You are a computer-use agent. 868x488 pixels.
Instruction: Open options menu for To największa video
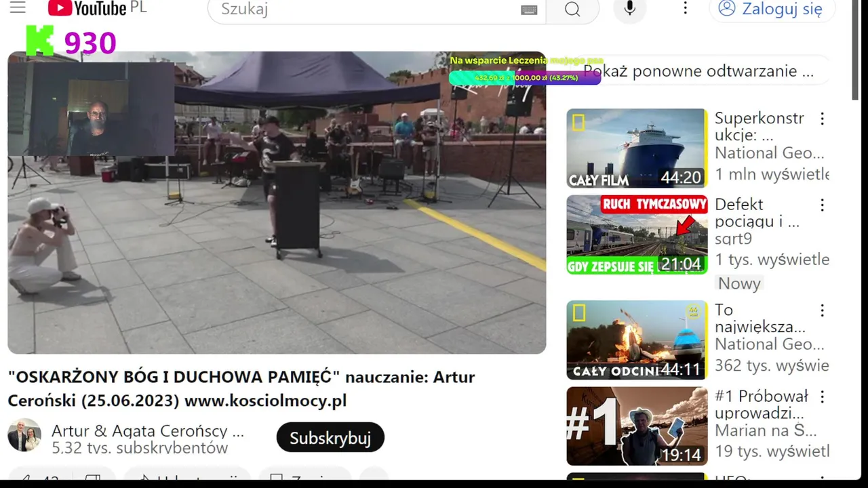tap(822, 311)
